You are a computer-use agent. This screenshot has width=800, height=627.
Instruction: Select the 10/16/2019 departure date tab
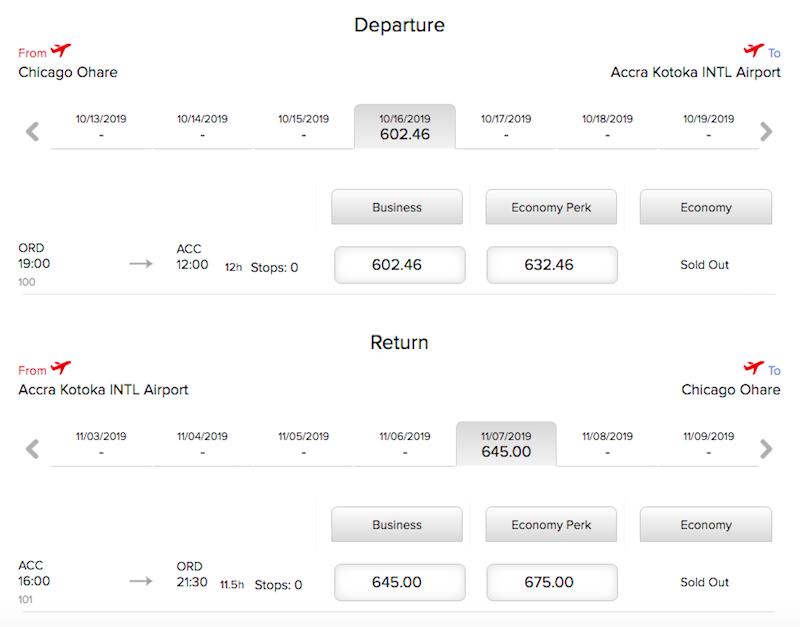point(404,125)
